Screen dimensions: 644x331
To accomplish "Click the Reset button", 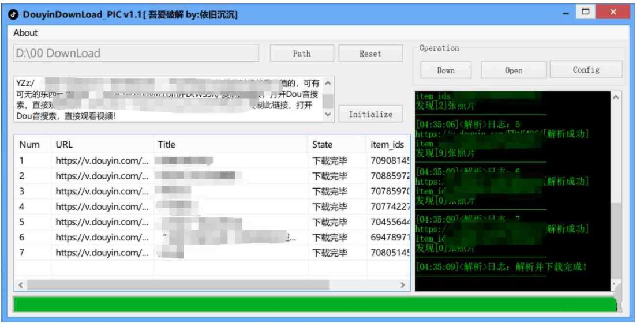I will point(370,54).
